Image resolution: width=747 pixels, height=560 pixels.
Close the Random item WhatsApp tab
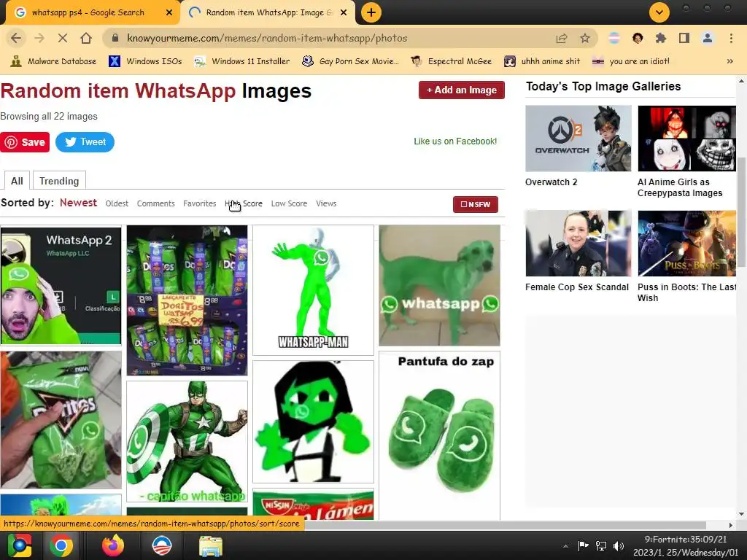click(344, 12)
